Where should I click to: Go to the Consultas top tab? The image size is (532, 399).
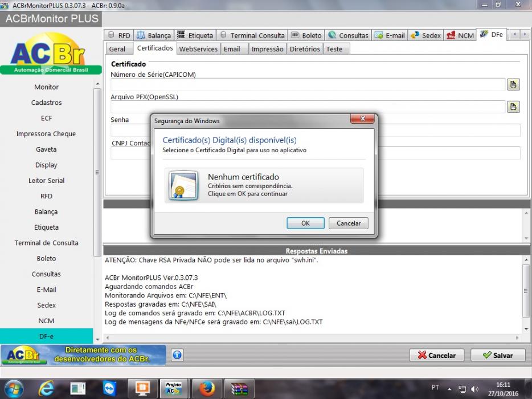(x=348, y=35)
